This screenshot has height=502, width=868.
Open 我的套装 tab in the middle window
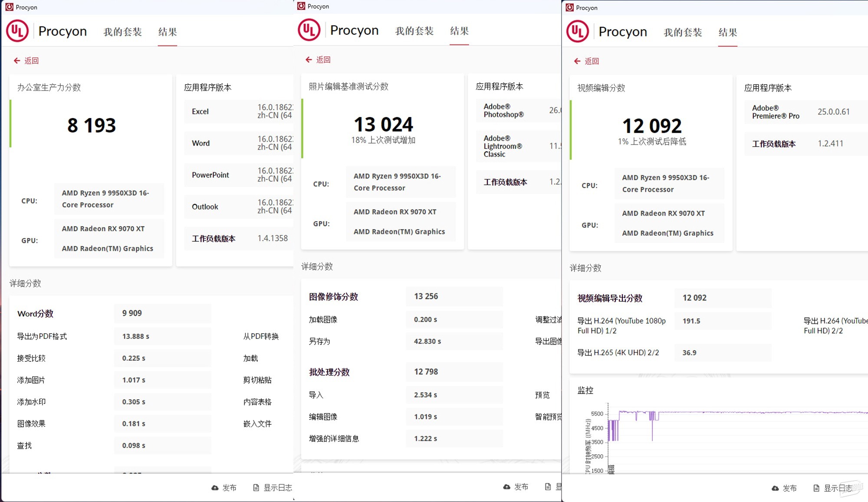(x=414, y=31)
